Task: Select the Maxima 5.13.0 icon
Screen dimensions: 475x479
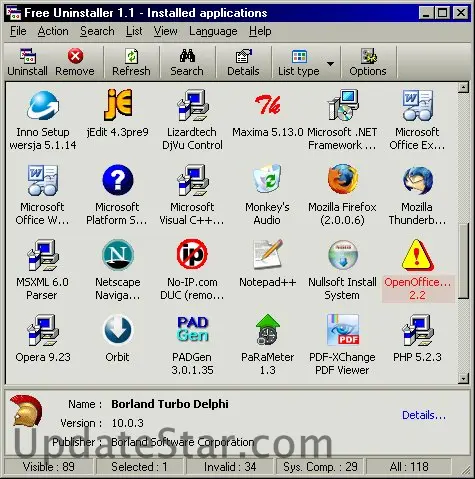Action: (x=268, y=105)
